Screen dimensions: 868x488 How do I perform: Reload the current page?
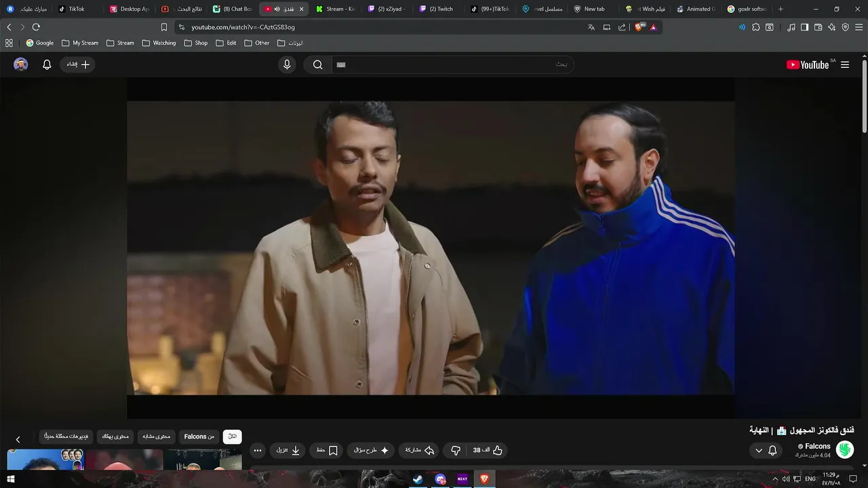click(x=36, y=27)
